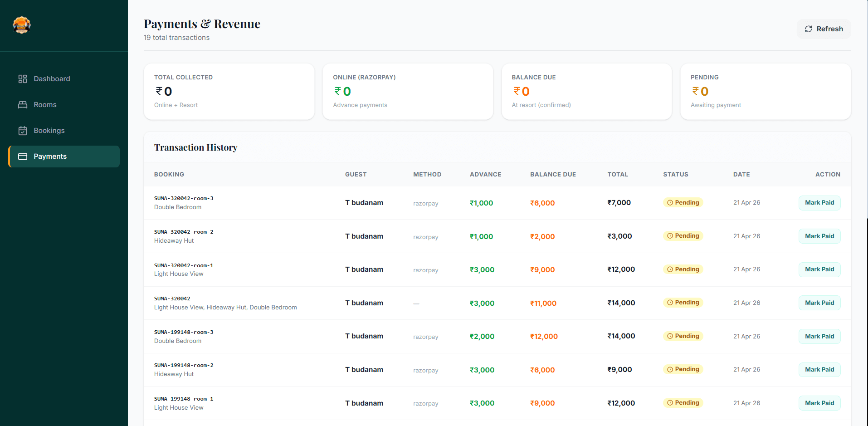This screenshot has height=426, width=868.
Task: Mark the combined SUMA-320042 booking paid
Action: coord(819,303)
